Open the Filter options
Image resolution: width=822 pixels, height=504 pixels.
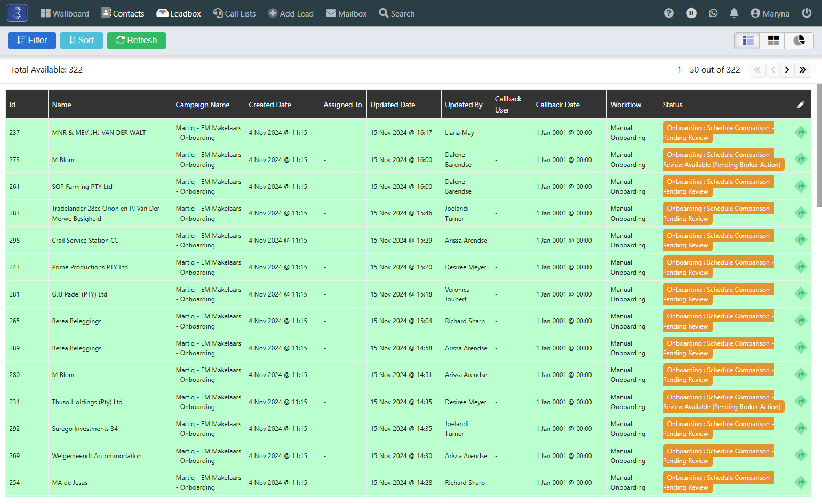pos(32,41)
